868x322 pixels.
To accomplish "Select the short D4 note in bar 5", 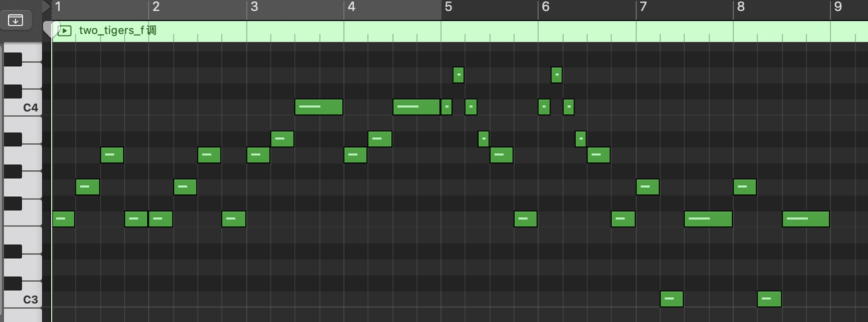I will (459, 75).
